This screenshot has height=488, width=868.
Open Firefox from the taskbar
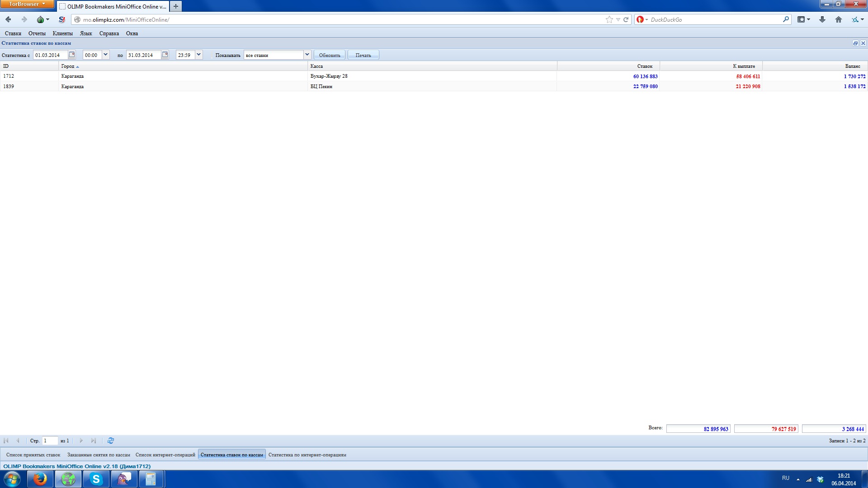pyautogui.click(x=40, y=479)
